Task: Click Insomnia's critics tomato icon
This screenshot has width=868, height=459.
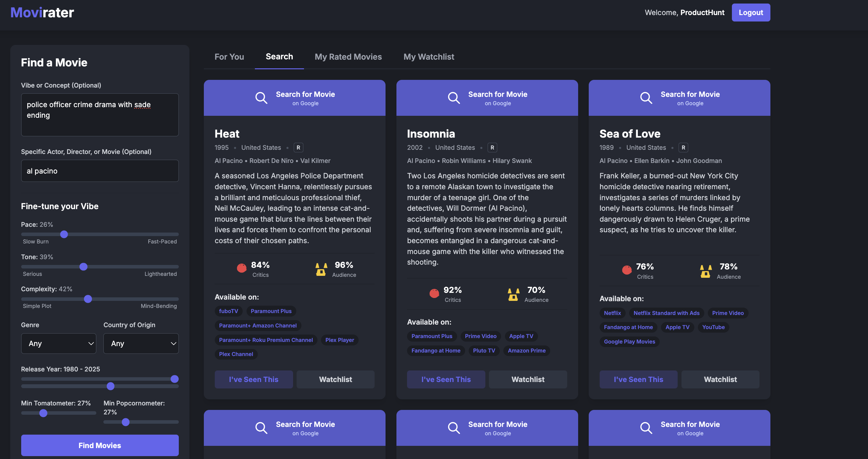Action: [434, 293]
